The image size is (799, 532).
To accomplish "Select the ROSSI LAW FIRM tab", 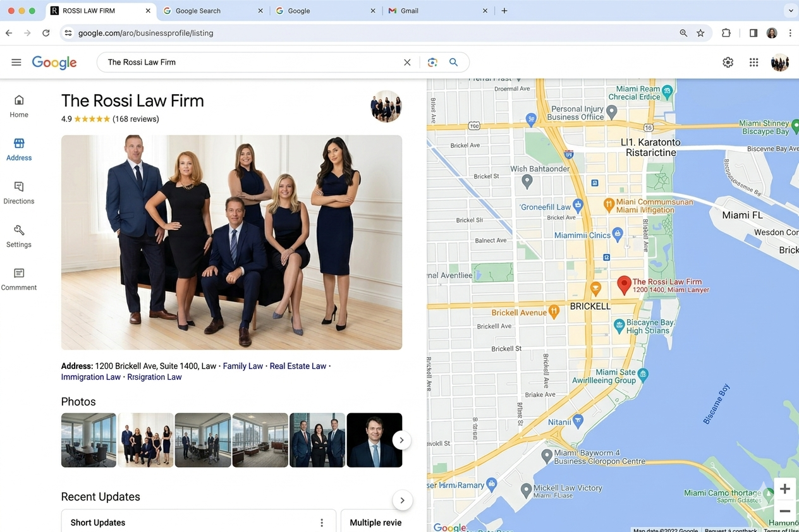I will click(101, 11).
